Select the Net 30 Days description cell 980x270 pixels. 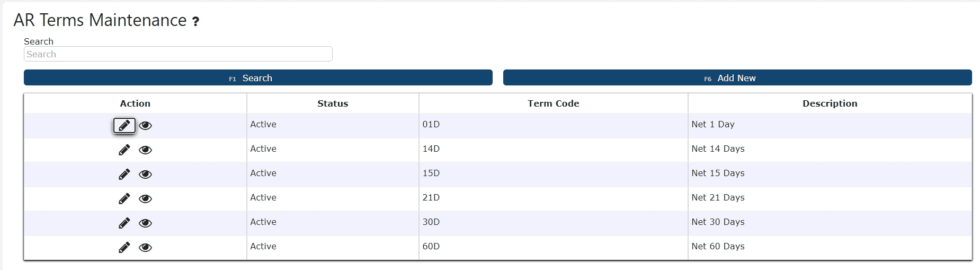click(830, 223)
